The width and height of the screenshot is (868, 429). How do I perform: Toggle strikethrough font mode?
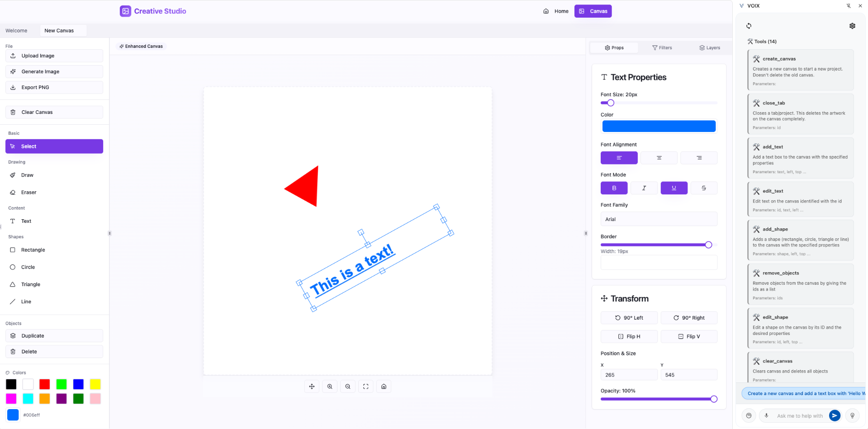click(704, 188)
